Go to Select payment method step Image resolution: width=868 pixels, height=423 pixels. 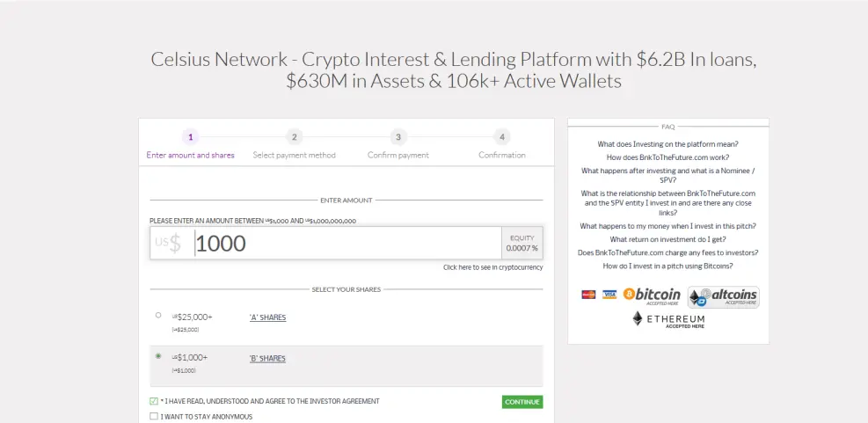click(295, 155)
